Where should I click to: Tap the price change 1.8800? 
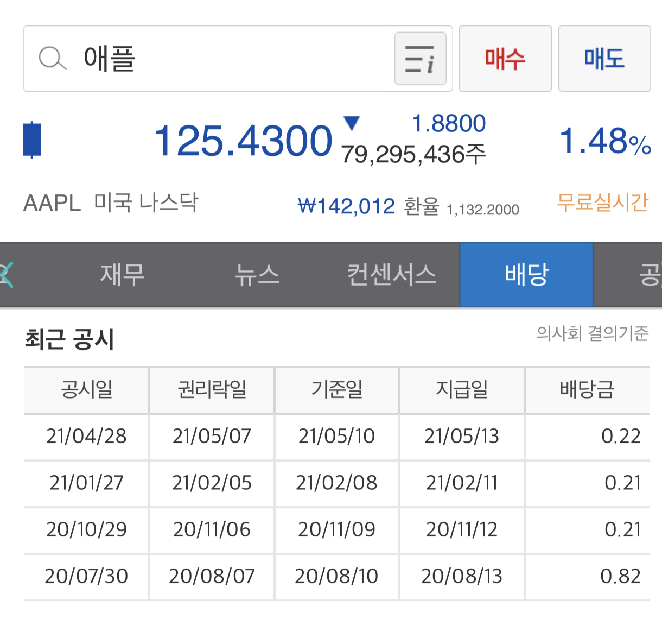coord(449,123)
